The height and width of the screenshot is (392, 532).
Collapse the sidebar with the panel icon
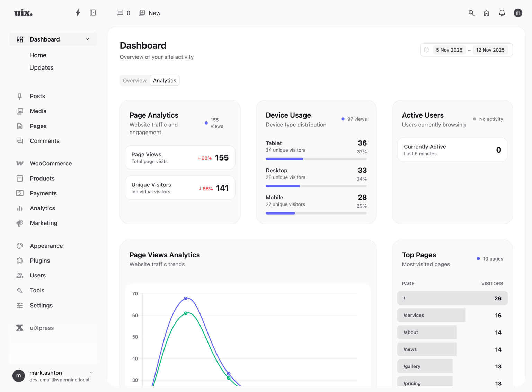tap(92, 12)
